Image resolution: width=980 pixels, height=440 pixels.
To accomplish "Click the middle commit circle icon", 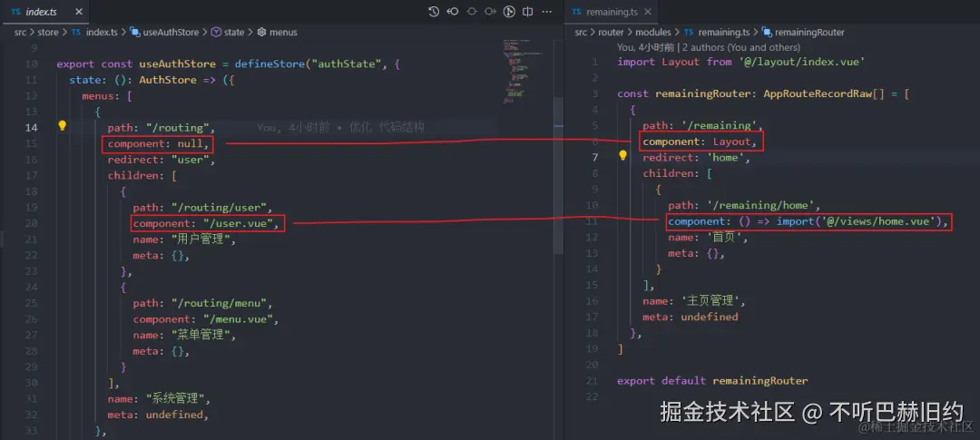I will coord(472,12).
